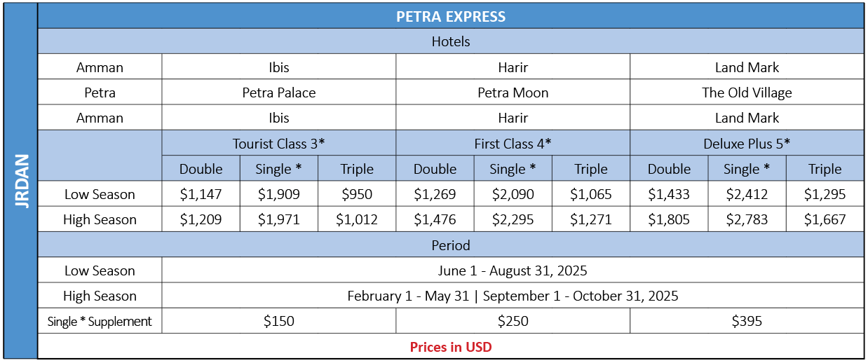
Task: Select the $2,783 high season price
Action: coord(747,219)
